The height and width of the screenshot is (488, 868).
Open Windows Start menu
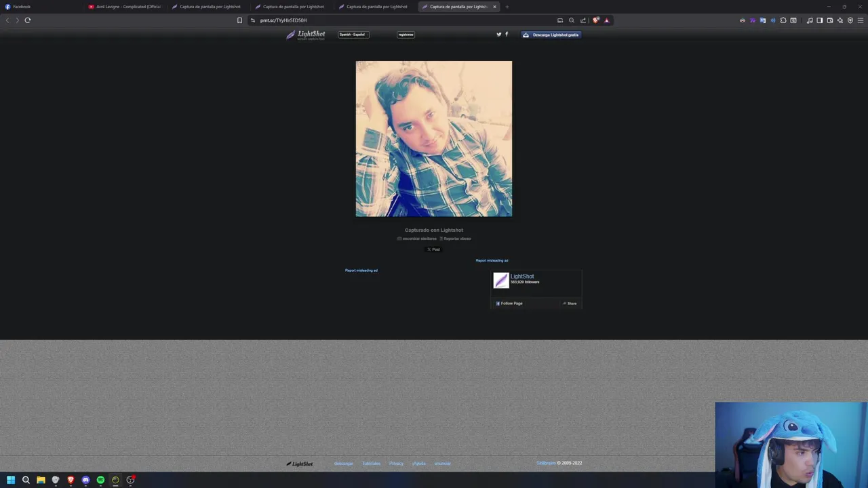coord(11,480)
